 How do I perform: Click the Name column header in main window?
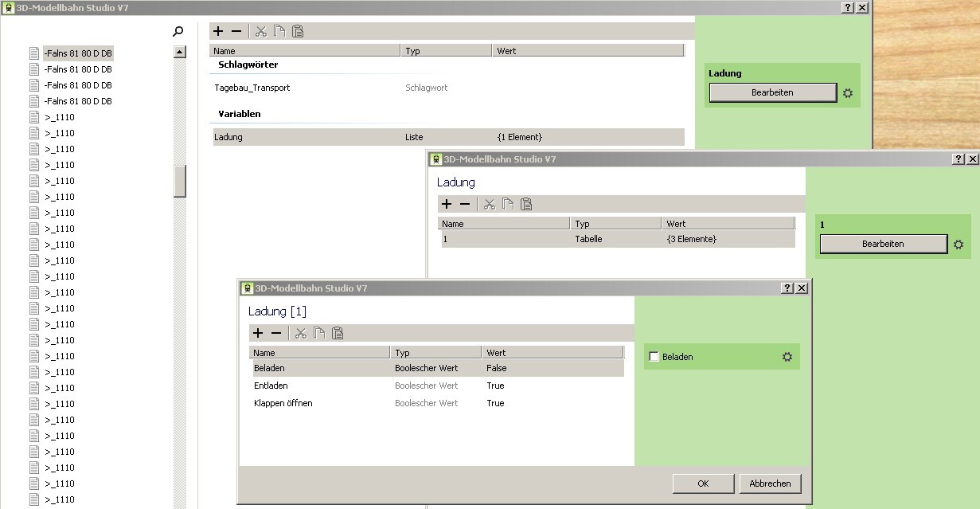click(x=305, y=51)
